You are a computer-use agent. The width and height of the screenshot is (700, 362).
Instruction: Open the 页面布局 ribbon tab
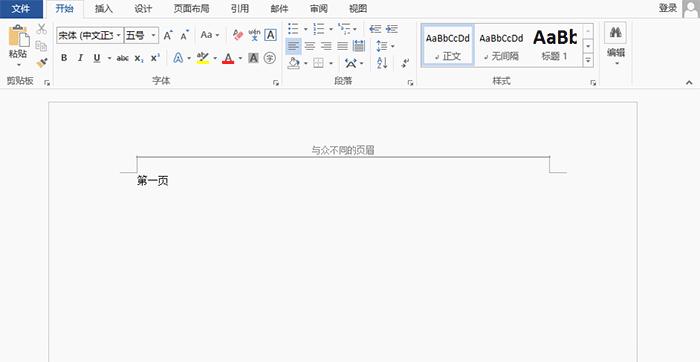pyautogui.click(x=191, y=8)
